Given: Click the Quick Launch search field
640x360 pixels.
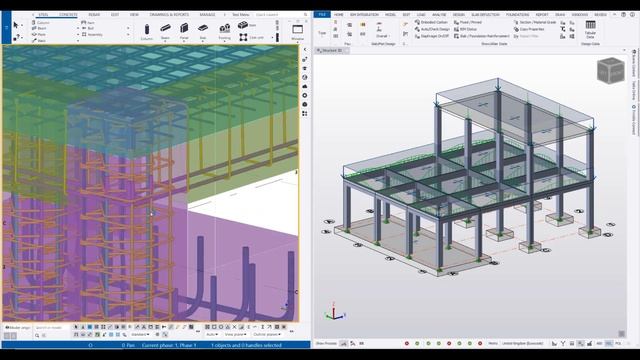Looking at the screenshot, I should [279, 15].
